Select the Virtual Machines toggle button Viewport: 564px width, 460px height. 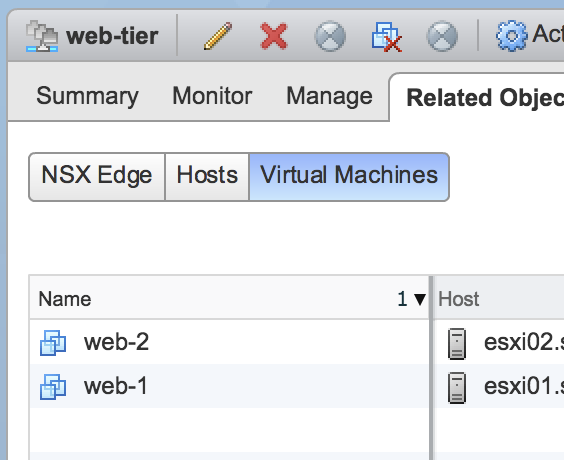click(349, 177)
